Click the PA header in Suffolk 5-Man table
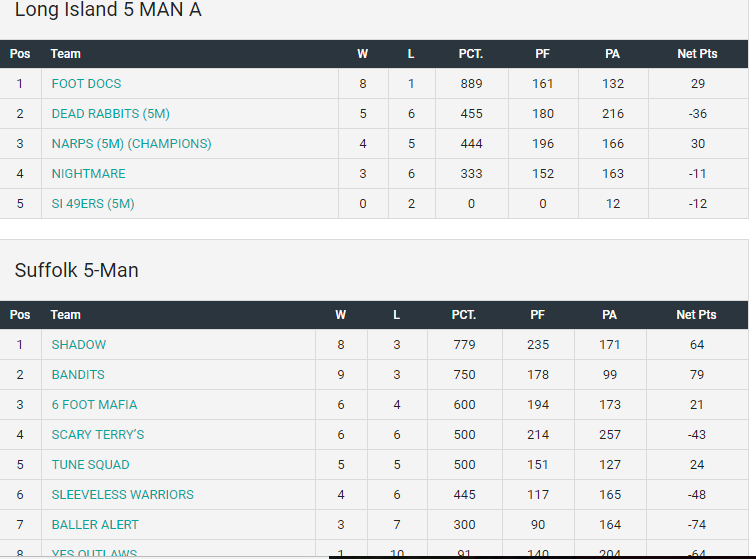756x559 pixels. pyautogui.click(x=610, y=315)
